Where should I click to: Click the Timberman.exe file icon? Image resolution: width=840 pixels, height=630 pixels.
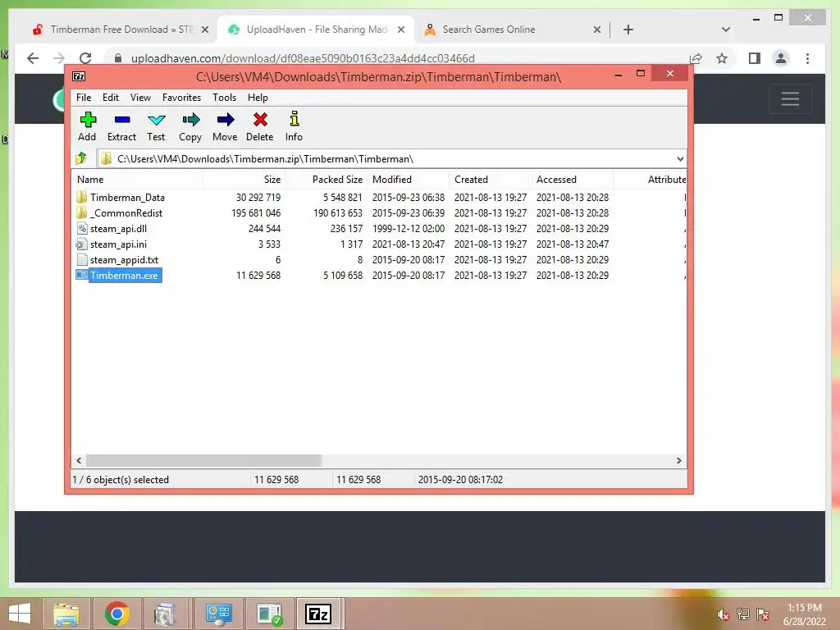point(81,275)
